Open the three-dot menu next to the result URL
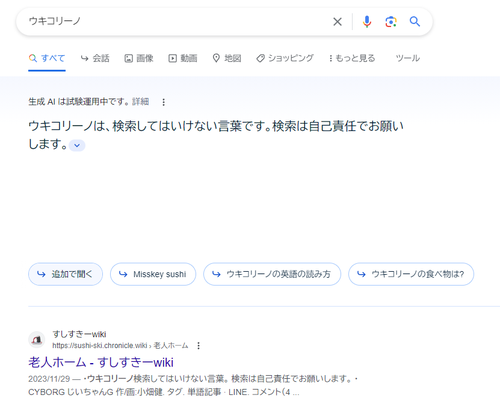Image resolution: width=500 pixels, height=407 pixels. (x=198, y=346)
